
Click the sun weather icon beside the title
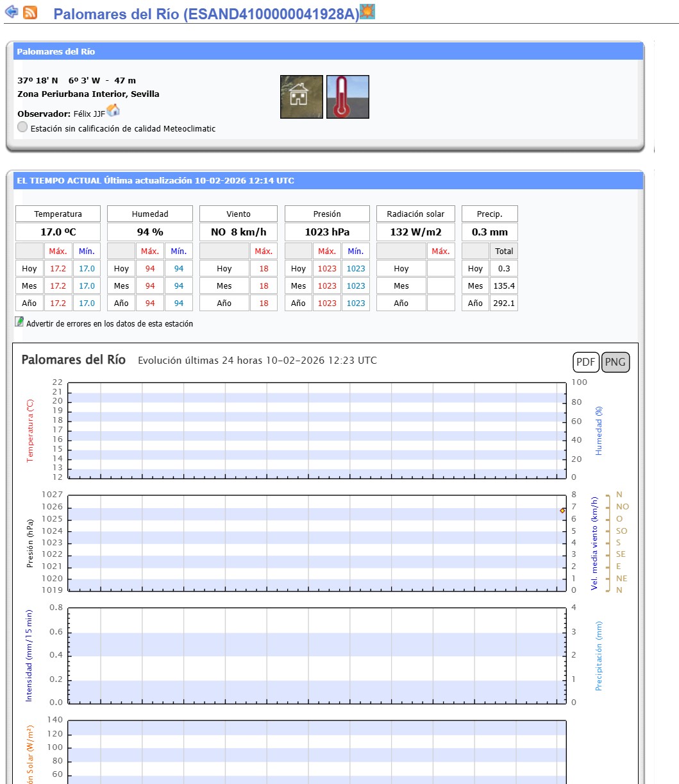[x=367, y=12]
